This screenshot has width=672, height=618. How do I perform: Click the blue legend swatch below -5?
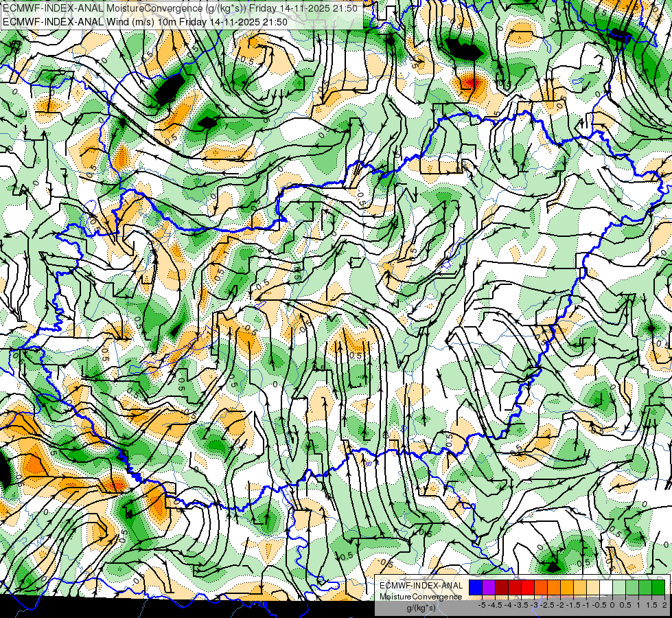point(476,588)
